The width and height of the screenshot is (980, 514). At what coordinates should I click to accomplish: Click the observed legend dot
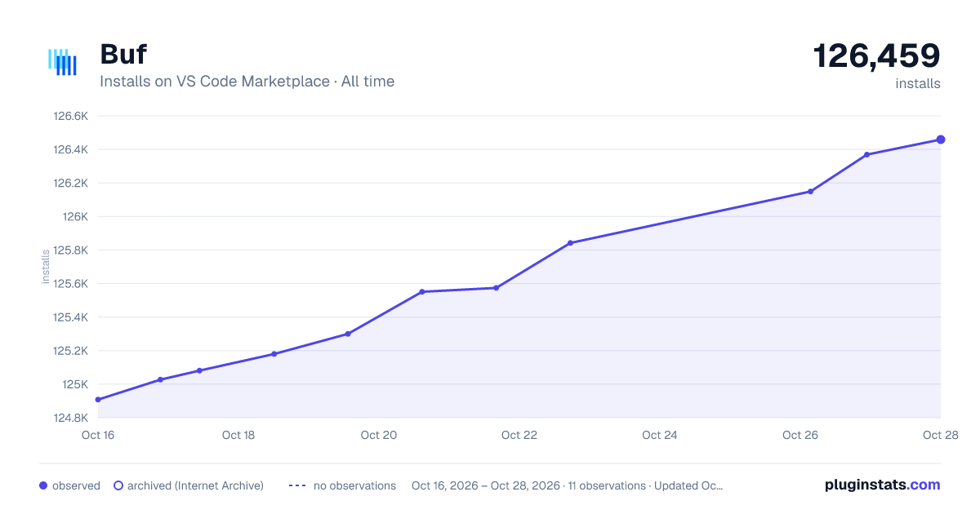click(x=43, y=485)
